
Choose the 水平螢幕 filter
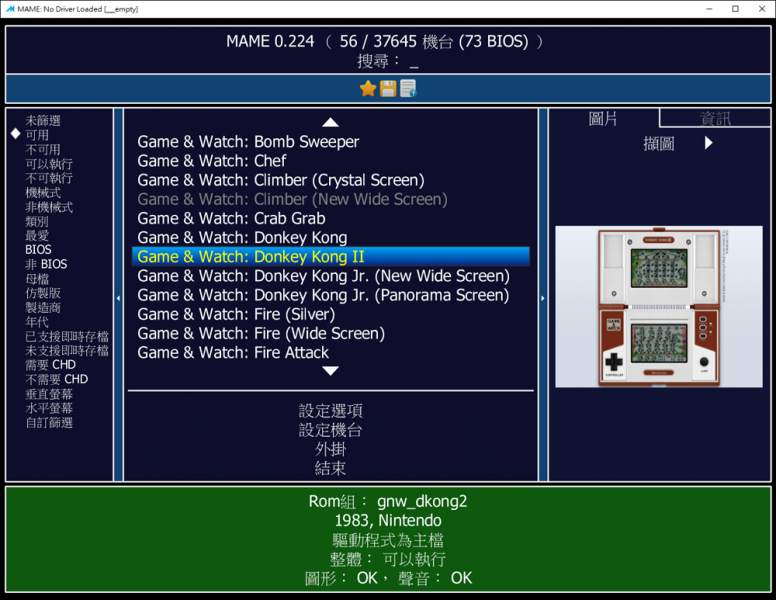click(x=49, y=408)
